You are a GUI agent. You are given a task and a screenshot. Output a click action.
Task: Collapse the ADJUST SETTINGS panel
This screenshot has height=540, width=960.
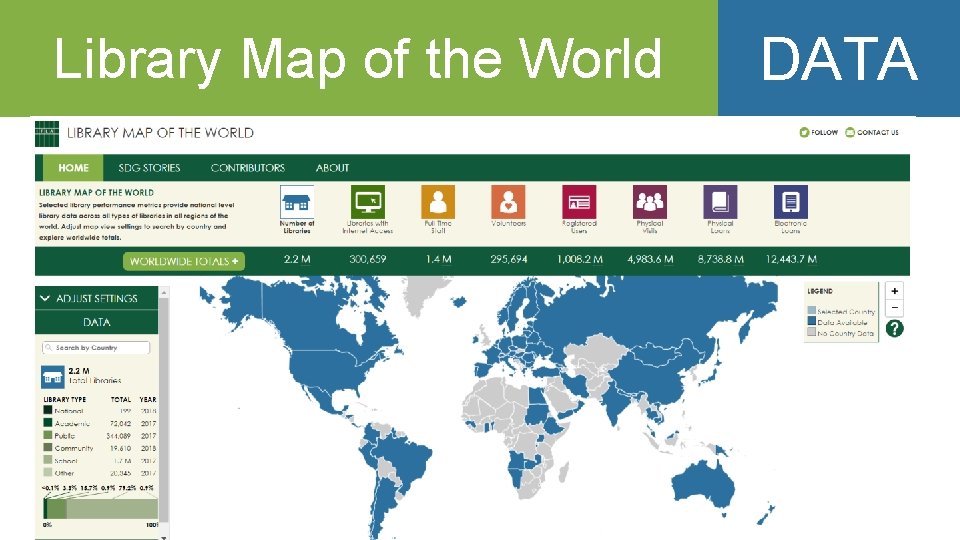click(x=97, y=298)
